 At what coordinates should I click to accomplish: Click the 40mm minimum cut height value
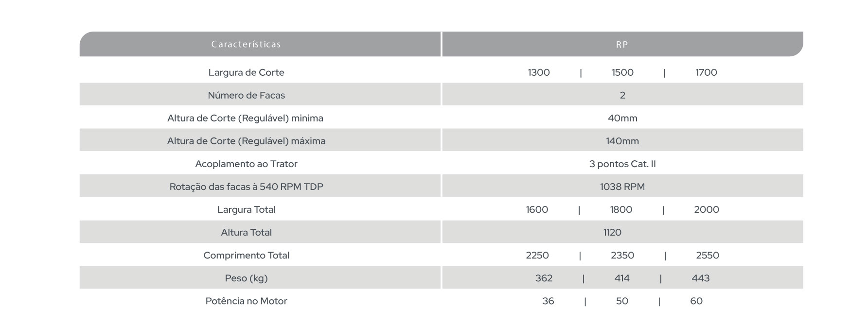622,118
